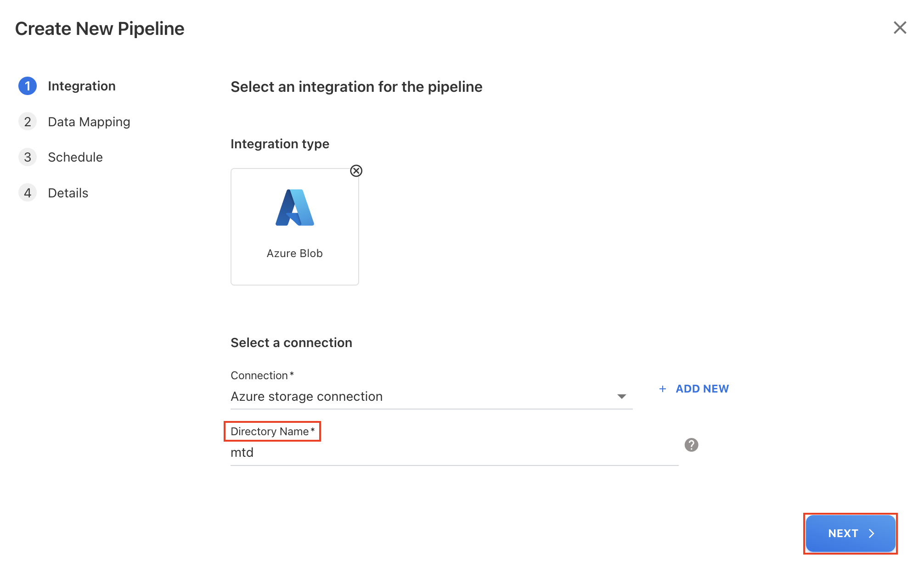Viewport: 924px width, 561px height.
Task: Jump to the Details step
Action: 68,193
